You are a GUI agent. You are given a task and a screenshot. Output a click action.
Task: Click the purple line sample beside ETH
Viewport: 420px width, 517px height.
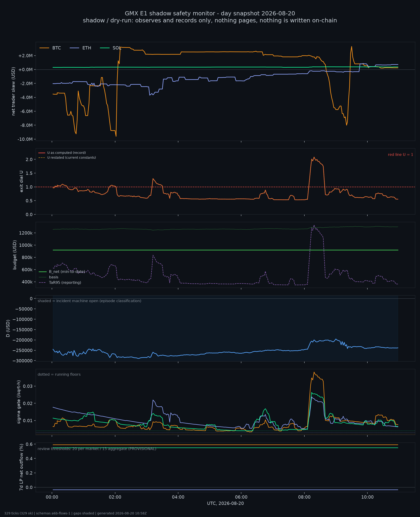(x=75, y=48)
